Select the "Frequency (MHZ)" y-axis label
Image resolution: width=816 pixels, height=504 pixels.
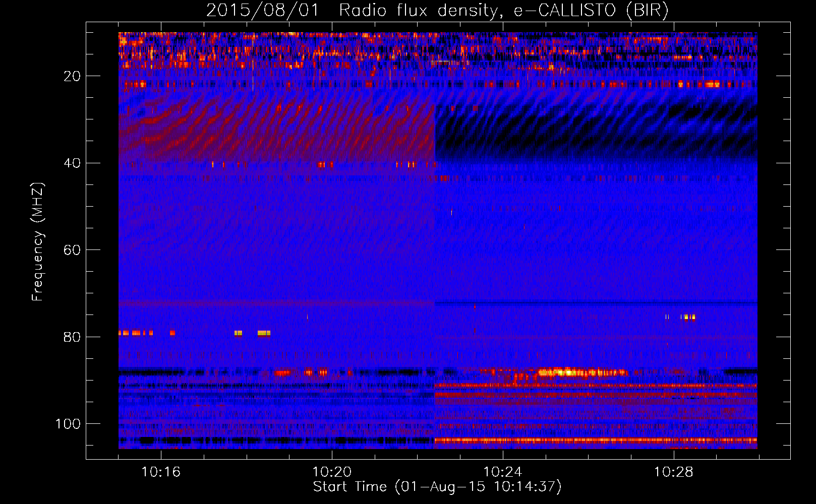(x=38, y=242)
